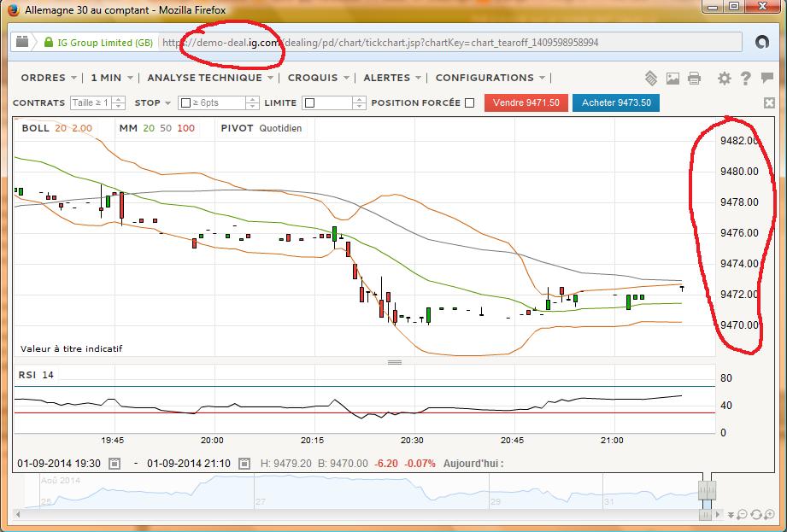Viewport: 787px width, 532px height.
Task: Click the Aujourd'hui label
Action: click(473, 464)
